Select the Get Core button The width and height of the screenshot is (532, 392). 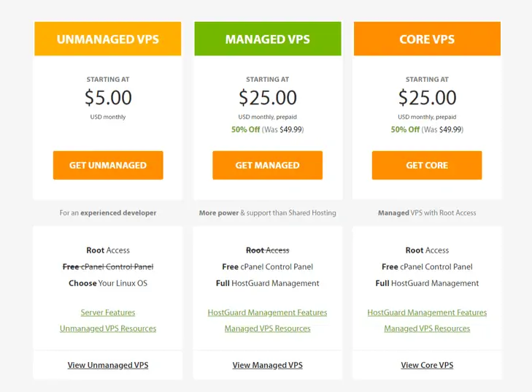(427, 166)
